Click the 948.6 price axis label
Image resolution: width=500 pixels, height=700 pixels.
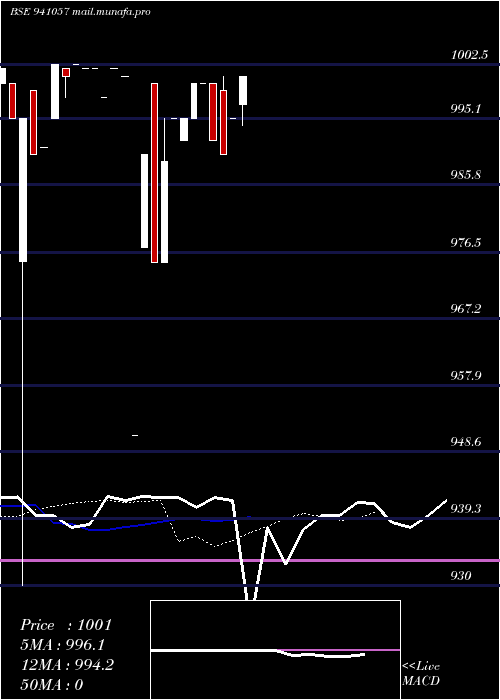coord(466,442)
